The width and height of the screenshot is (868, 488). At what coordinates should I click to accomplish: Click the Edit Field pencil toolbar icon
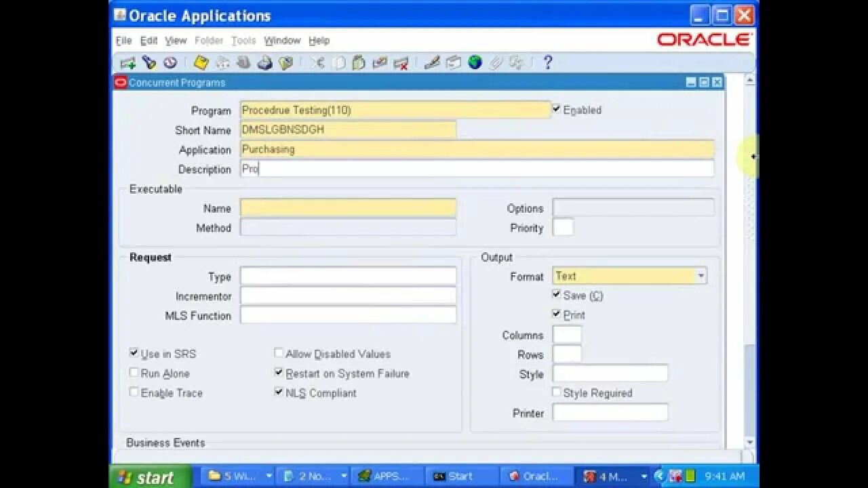click(x=432, y=63)
